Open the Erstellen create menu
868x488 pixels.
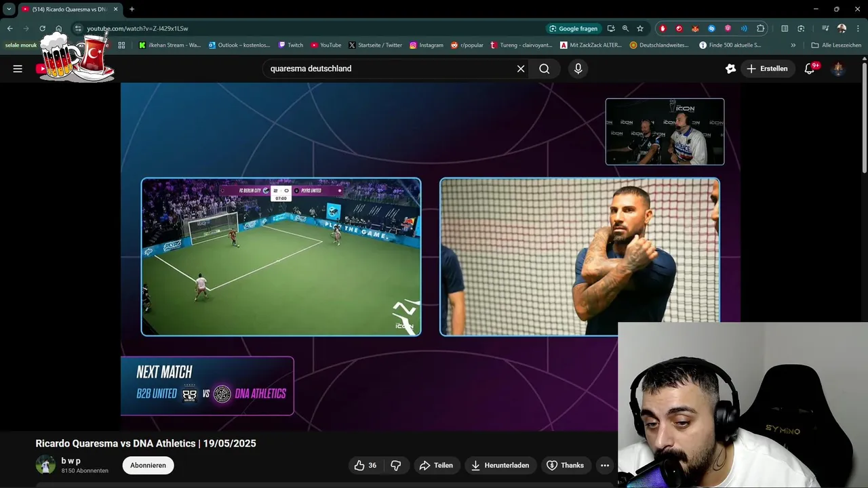[x=768, y=68]
